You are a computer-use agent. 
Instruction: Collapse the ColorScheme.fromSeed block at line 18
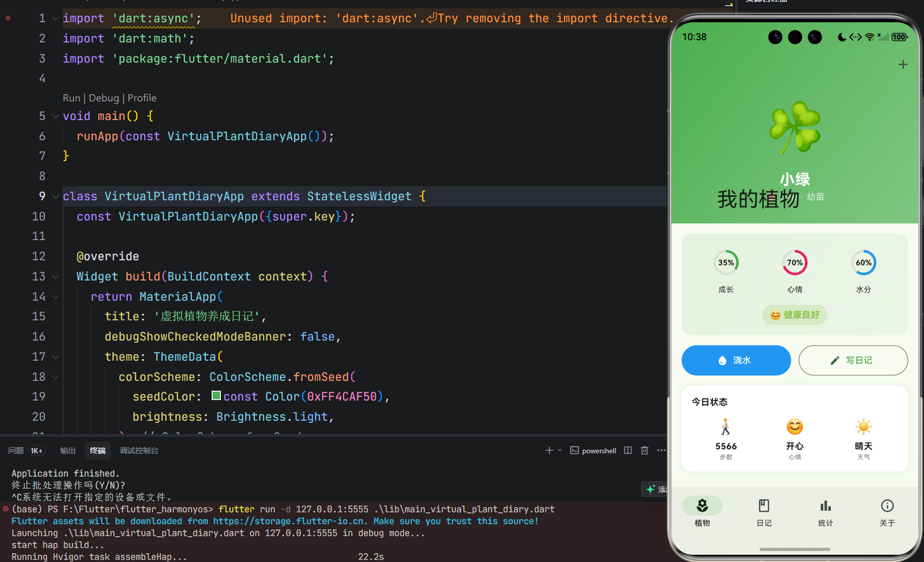[55, 377]
